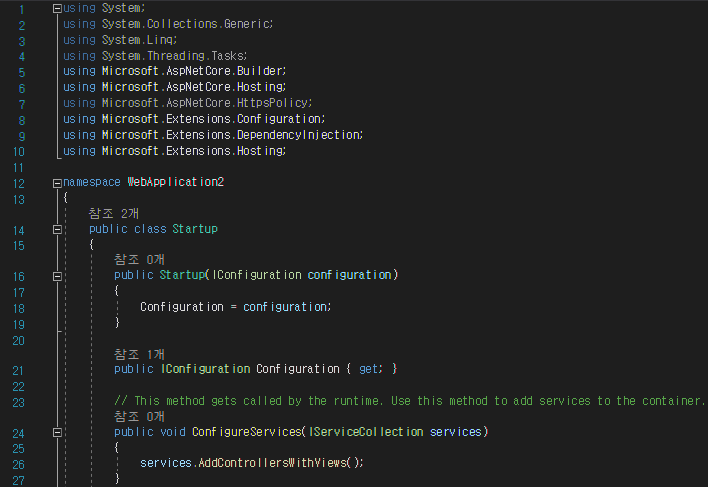Collapse the ConfigureServices method block

coord(57,432)
